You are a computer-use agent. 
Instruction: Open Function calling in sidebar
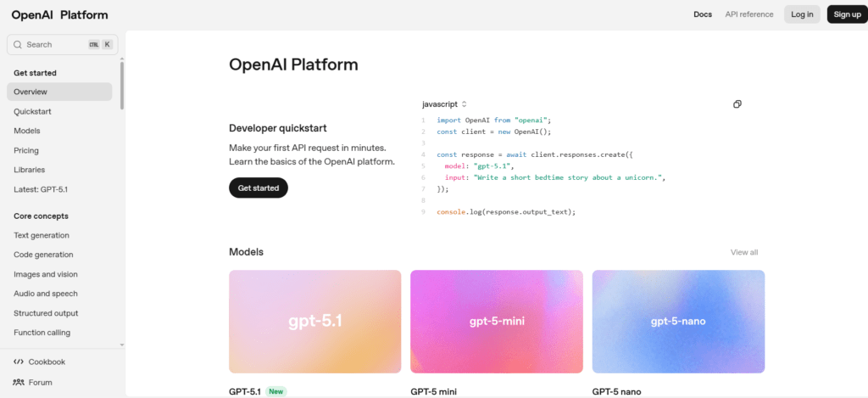(x=42, y=333)
